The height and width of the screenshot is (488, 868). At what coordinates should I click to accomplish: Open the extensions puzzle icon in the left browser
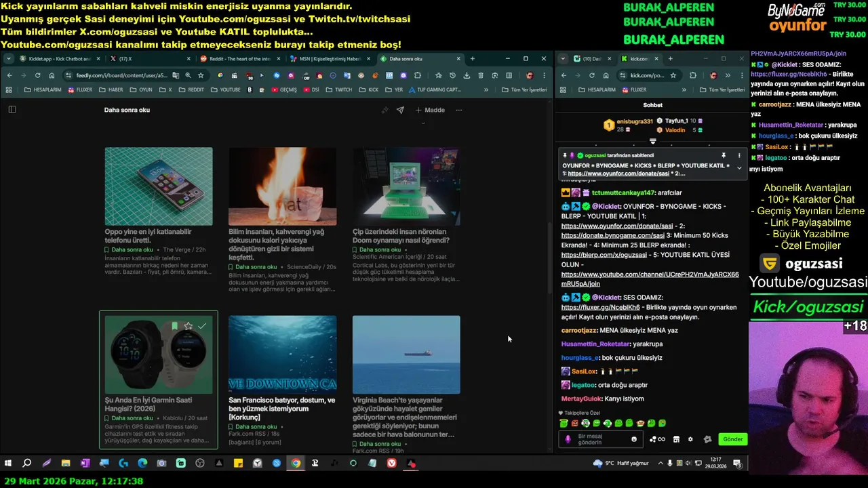tap(418, 75)
